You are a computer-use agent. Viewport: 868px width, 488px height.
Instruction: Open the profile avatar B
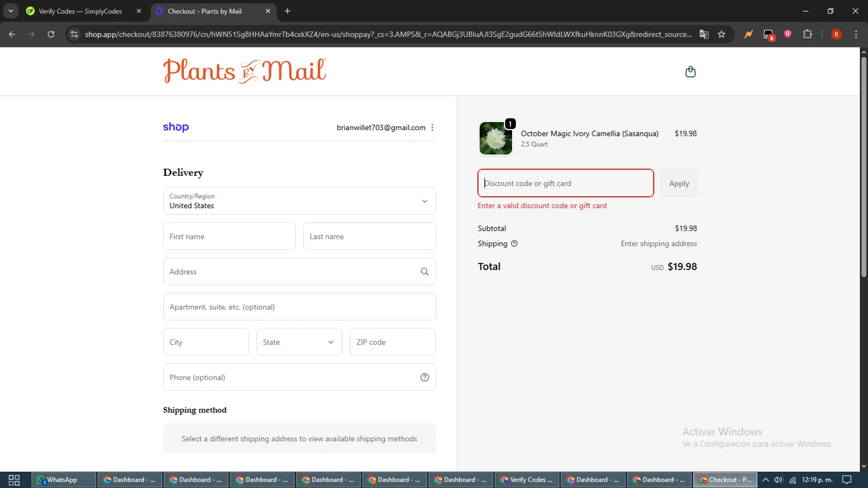[x=836, y=34]
